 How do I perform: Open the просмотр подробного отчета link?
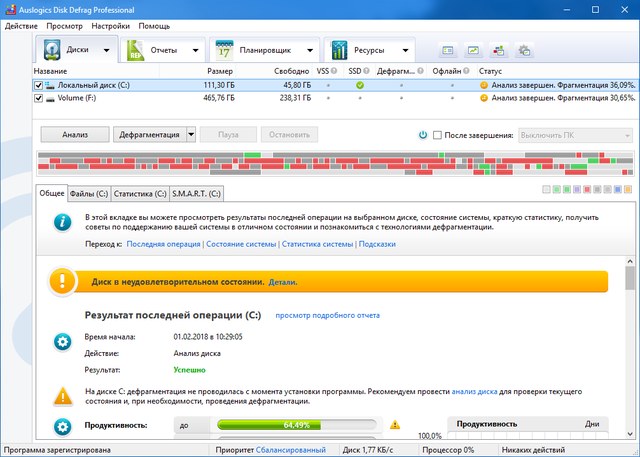[328, 316]
